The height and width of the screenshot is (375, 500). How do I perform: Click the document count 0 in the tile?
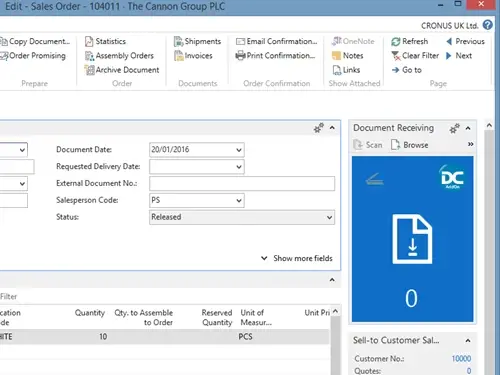click(411, 298)
